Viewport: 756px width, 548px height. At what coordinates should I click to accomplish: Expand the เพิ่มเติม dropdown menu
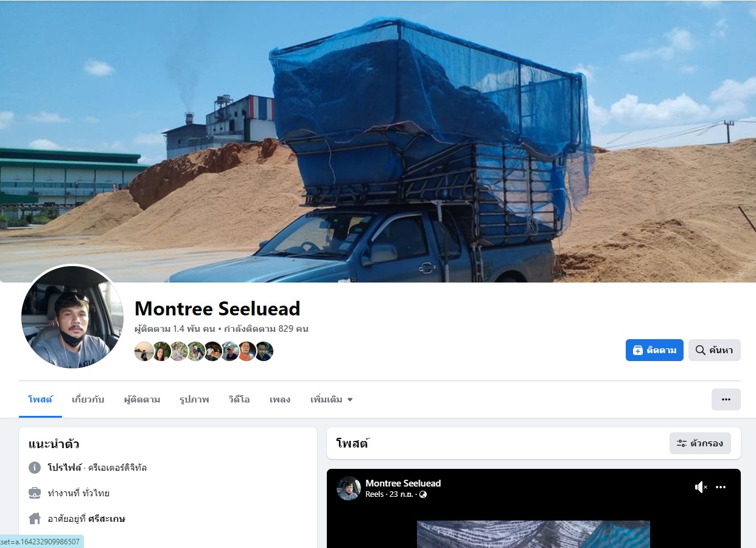[331, 399]
